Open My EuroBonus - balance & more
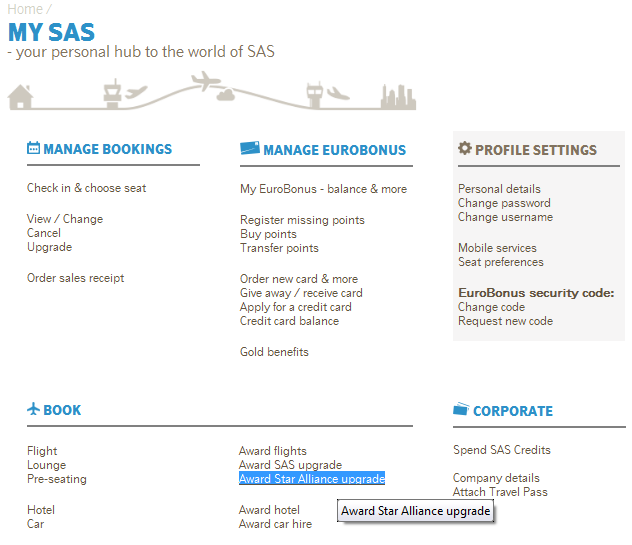Image resolution: width=632 pixels, height=545 pixels. 323,189
